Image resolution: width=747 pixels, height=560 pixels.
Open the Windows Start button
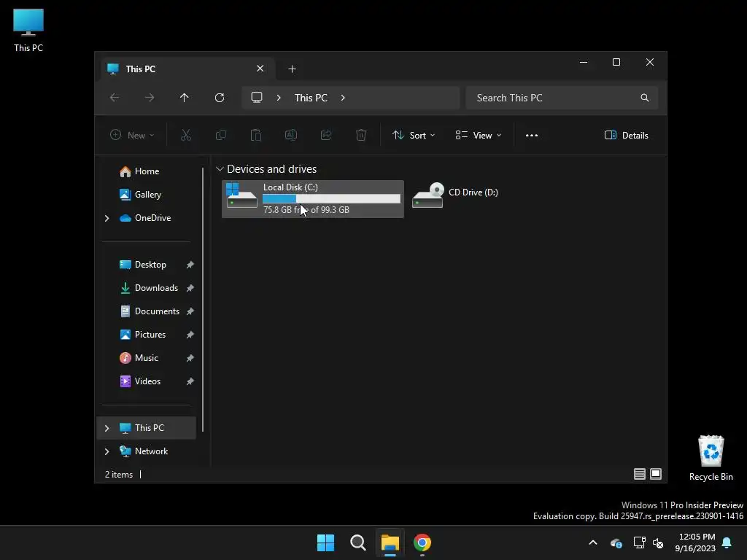pos(326,542)
